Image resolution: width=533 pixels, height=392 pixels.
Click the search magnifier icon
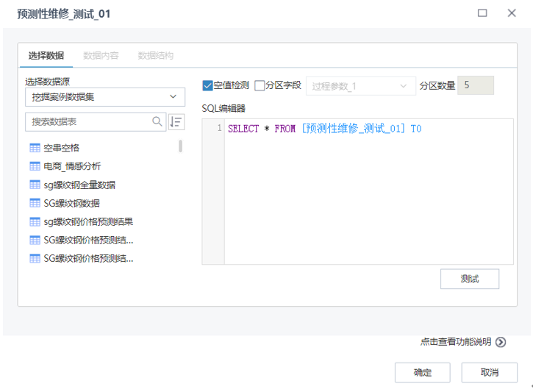point(157,121)
